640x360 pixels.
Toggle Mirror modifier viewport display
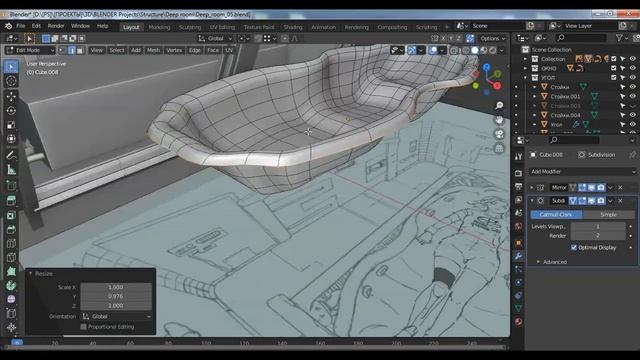pyautogui.click(x=591, y=187)
